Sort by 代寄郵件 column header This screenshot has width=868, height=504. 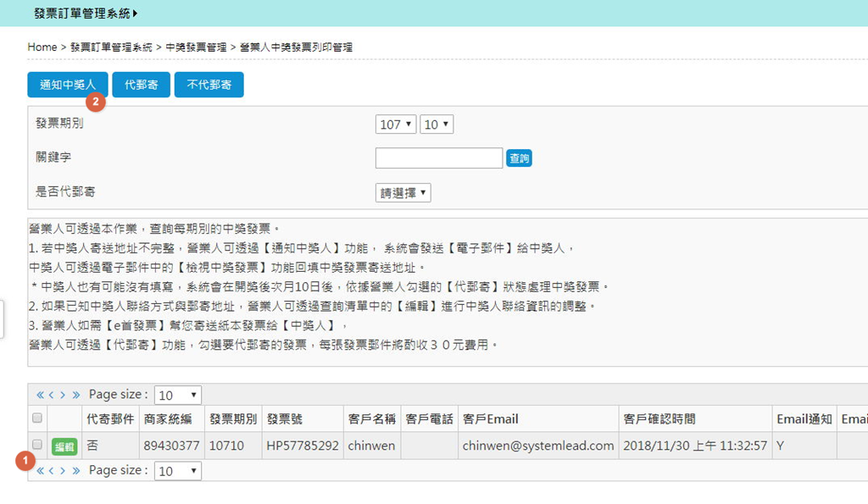pos(110,419)
